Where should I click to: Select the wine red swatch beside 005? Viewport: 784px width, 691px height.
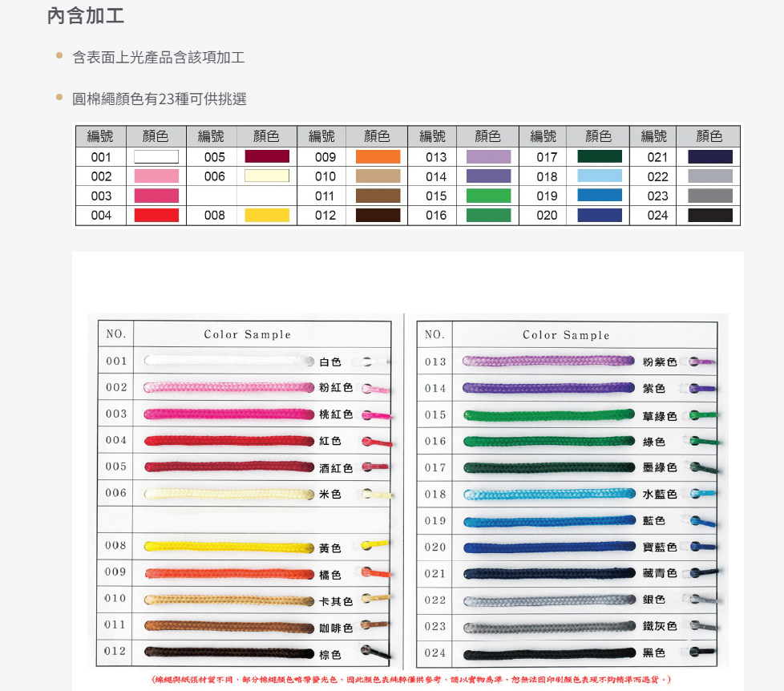click(x=267, y=157)
